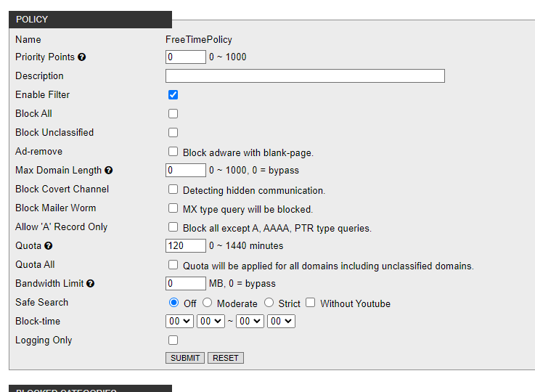
Task: Click the Quota minutes input field
Action: coord(186,246)
